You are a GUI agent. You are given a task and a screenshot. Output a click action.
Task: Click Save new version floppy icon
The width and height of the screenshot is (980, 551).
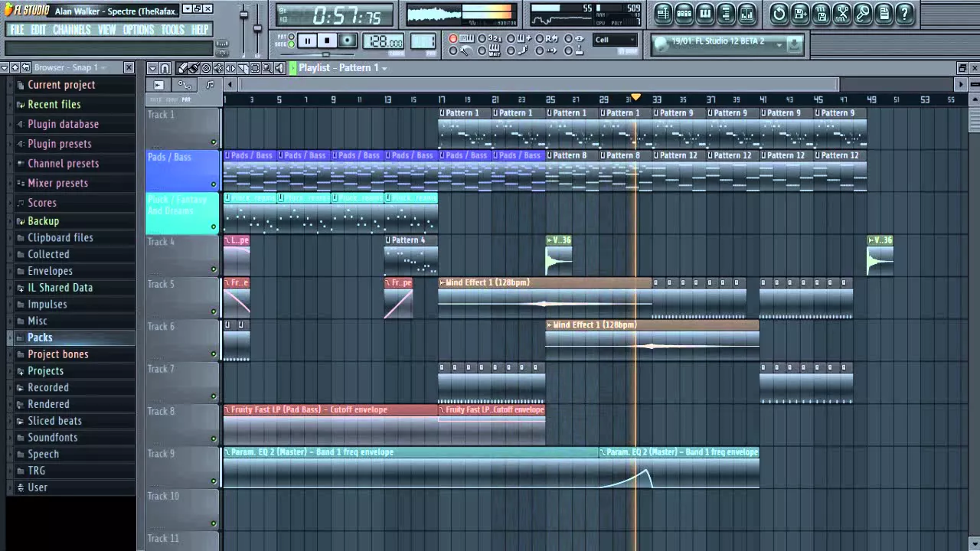tap(800, 13)
